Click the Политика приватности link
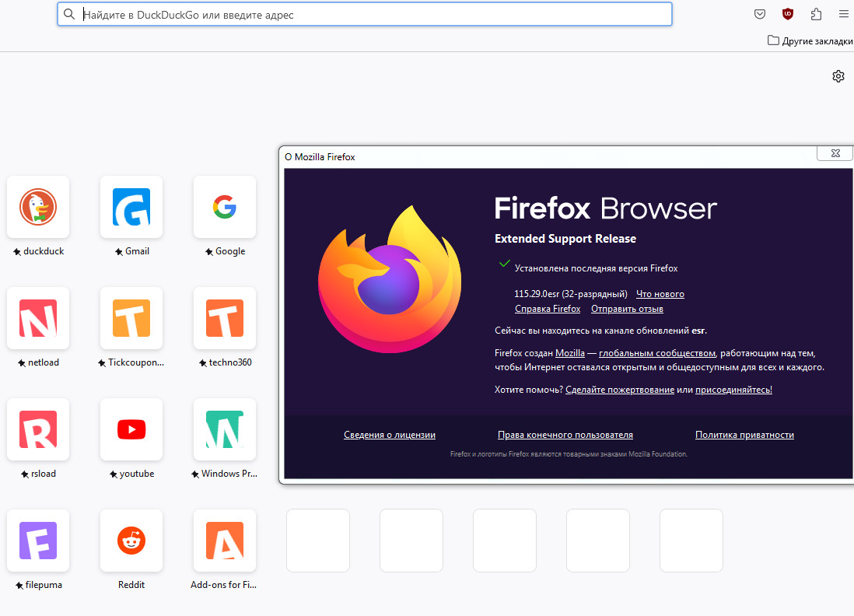 click(744, 435)
